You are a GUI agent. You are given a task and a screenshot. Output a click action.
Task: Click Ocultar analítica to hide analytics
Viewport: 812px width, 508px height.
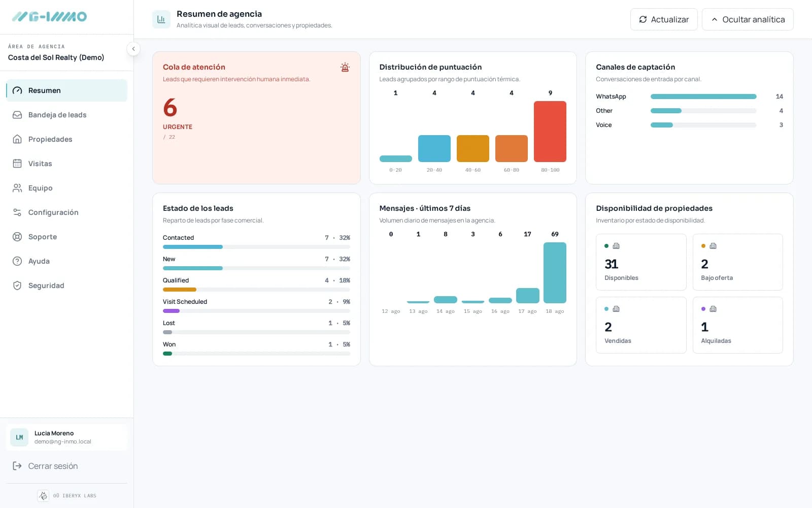pos(748,19)
